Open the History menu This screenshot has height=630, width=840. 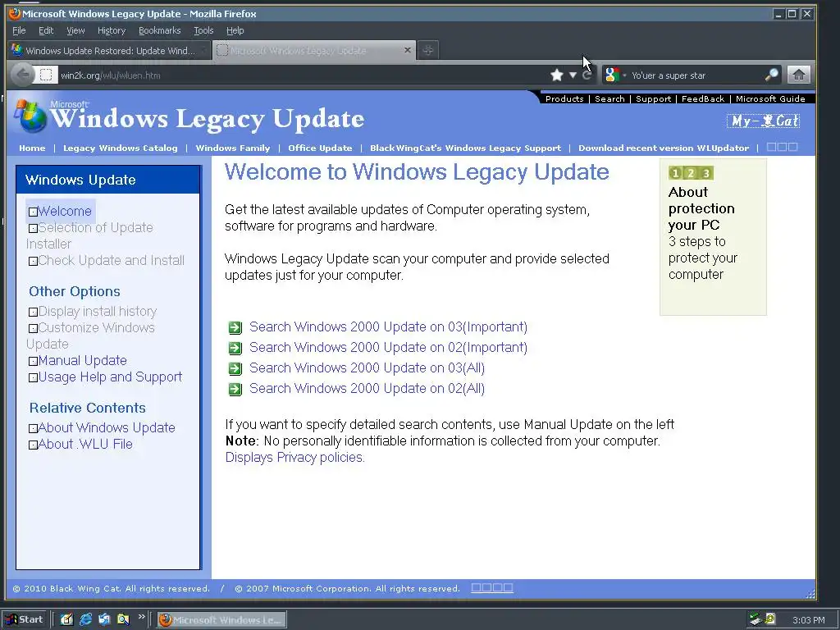pyautogui.click(x=112, y=30)
